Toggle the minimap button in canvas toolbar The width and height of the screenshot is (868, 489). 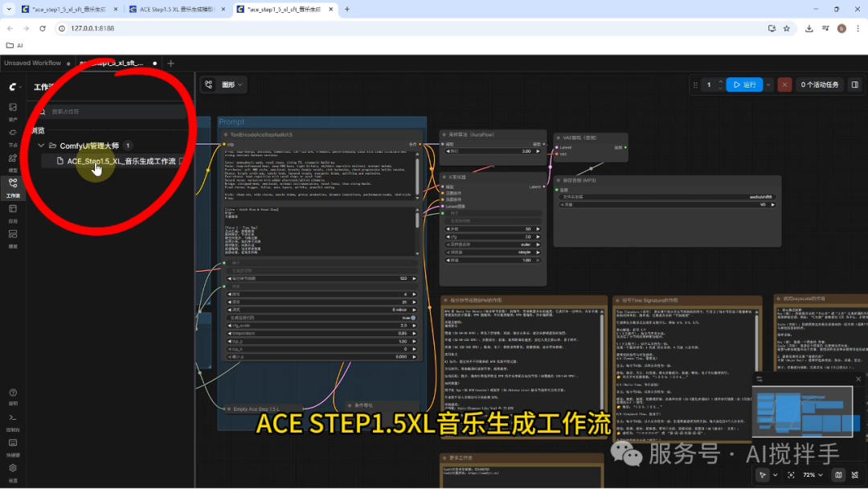pos(838,475)
